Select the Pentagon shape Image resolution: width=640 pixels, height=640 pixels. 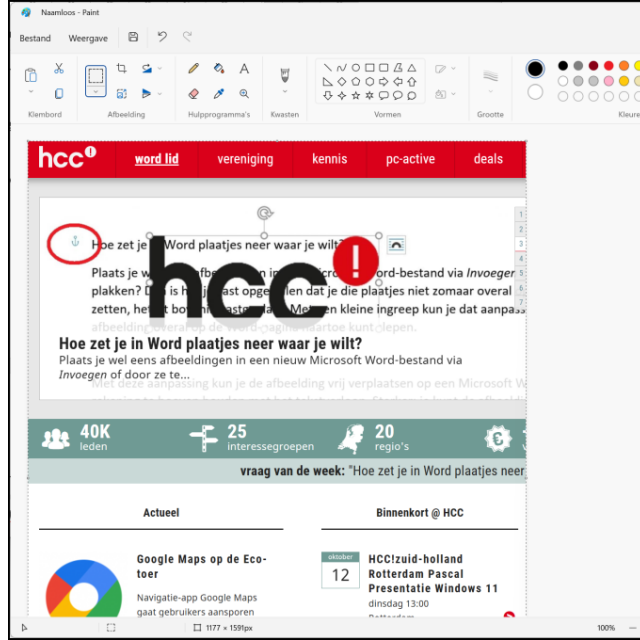click(356, 82)
